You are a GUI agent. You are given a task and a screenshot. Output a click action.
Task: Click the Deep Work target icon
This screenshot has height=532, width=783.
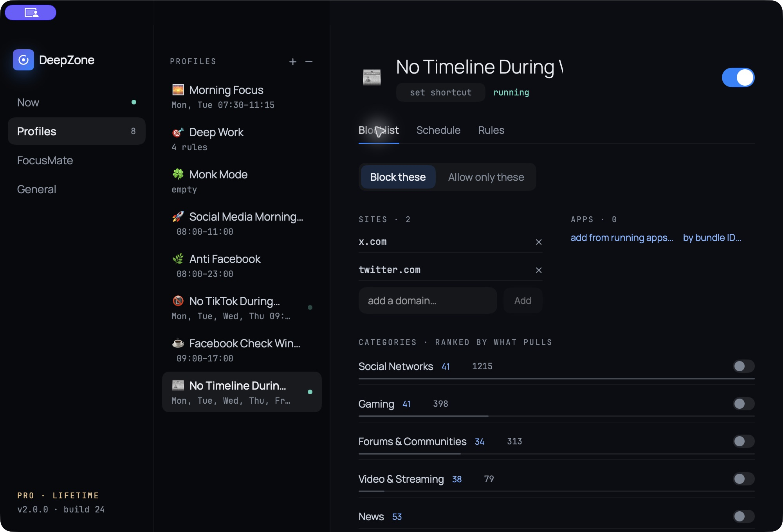tap(178, 132)
